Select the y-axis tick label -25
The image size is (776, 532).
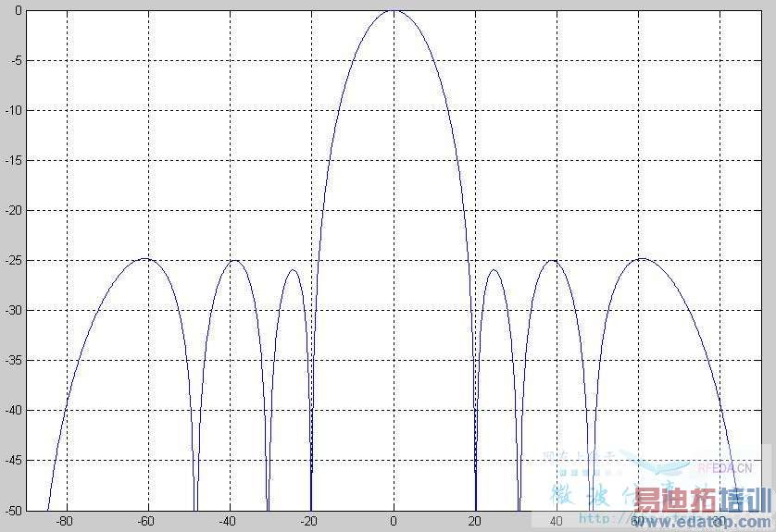13,260
